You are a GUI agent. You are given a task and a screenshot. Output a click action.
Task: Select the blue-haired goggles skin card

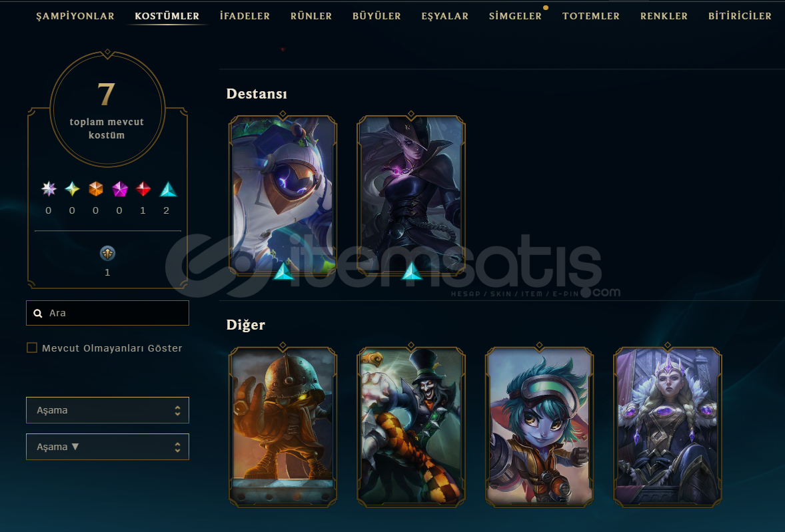(x=539, y=426)
